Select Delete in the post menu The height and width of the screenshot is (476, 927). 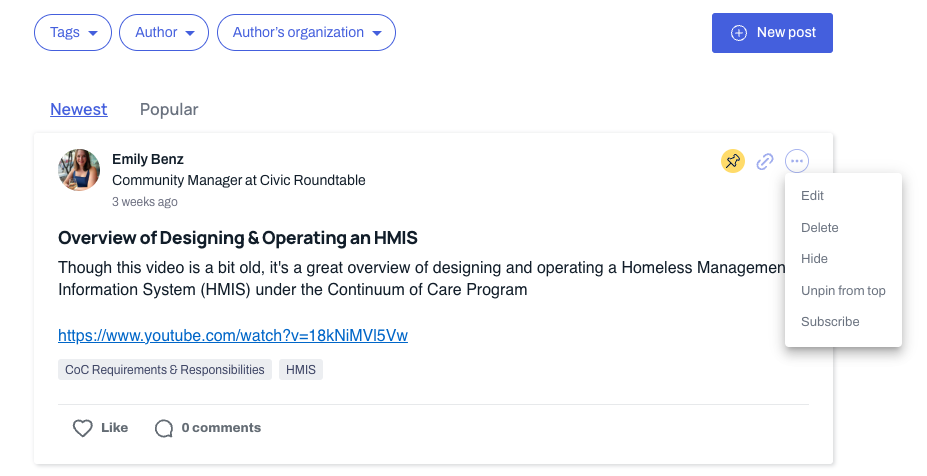(x=819, y=228)
